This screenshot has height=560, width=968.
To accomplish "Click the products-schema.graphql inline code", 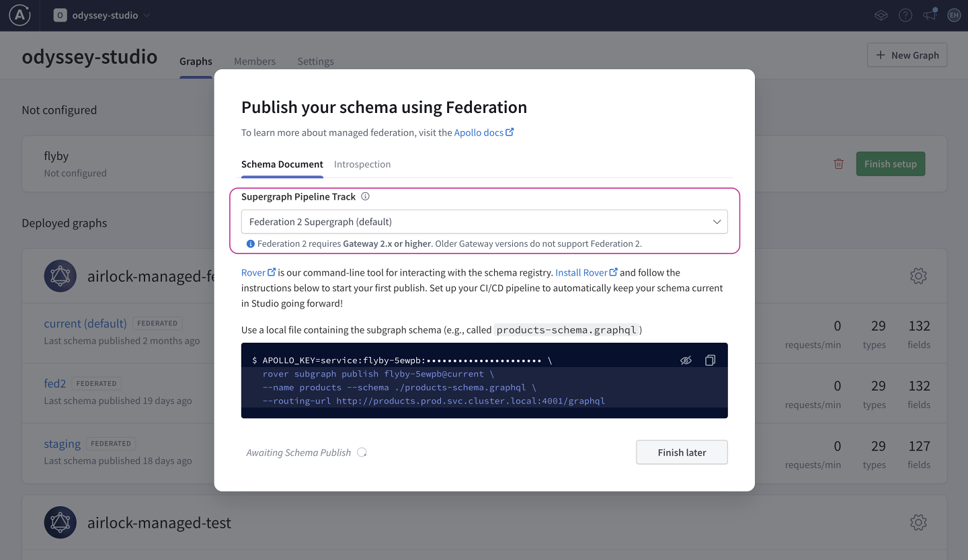I will (566, 330).
